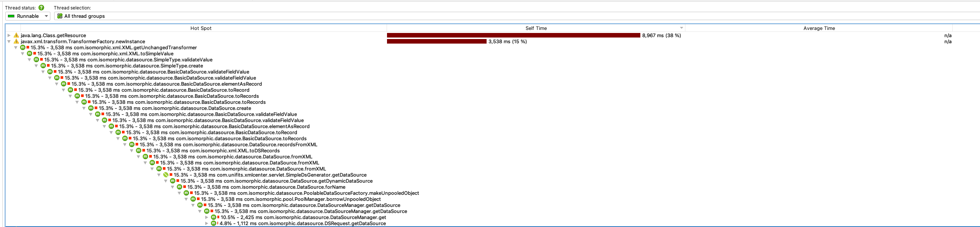The height and width of the screenshot is (227, 980).
Task: Click the method icon of 10.5% DataSourceManager.get
Action: click(x=214, y=218)
